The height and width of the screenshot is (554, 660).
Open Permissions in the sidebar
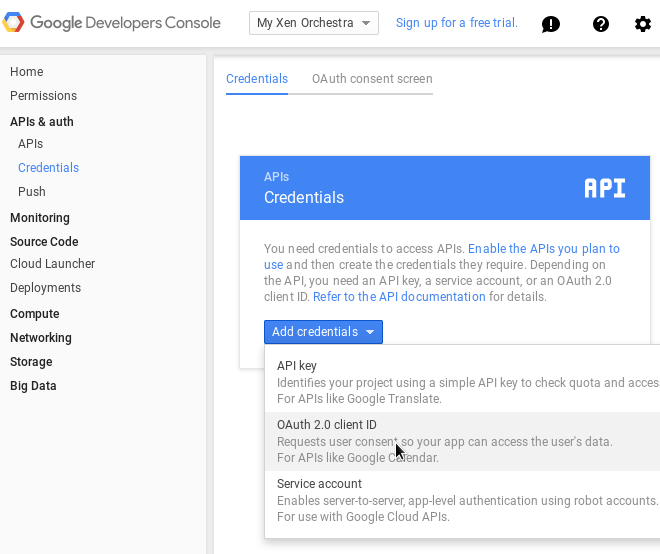coord(43,96)
